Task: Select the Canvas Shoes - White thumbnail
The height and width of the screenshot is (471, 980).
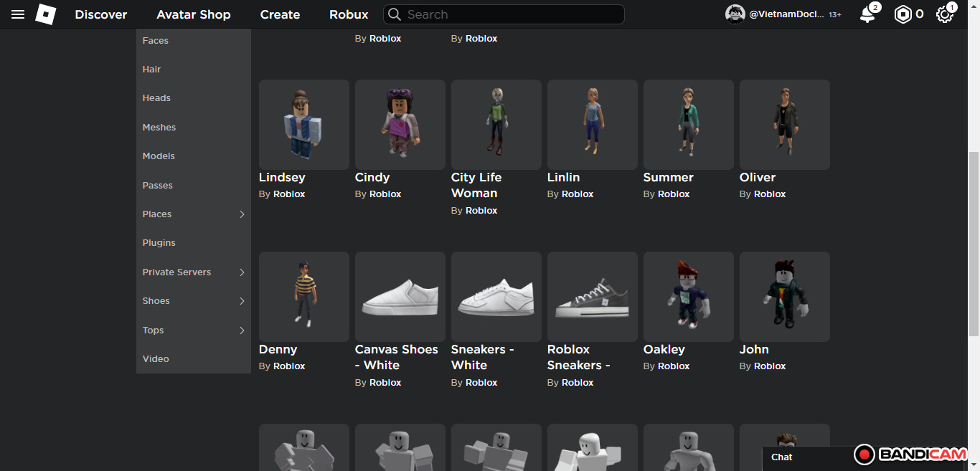Action: point(400,297)
